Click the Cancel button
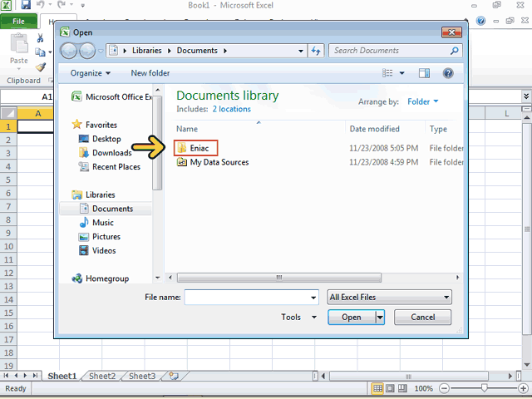This screenshot has height=399, width=532. tap(423, 318)
